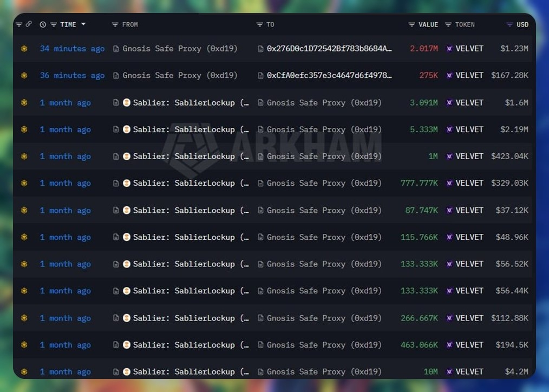Click the $2.19M USD amount
This screenshot has height=392, width=549.
[x=514, y=129]
